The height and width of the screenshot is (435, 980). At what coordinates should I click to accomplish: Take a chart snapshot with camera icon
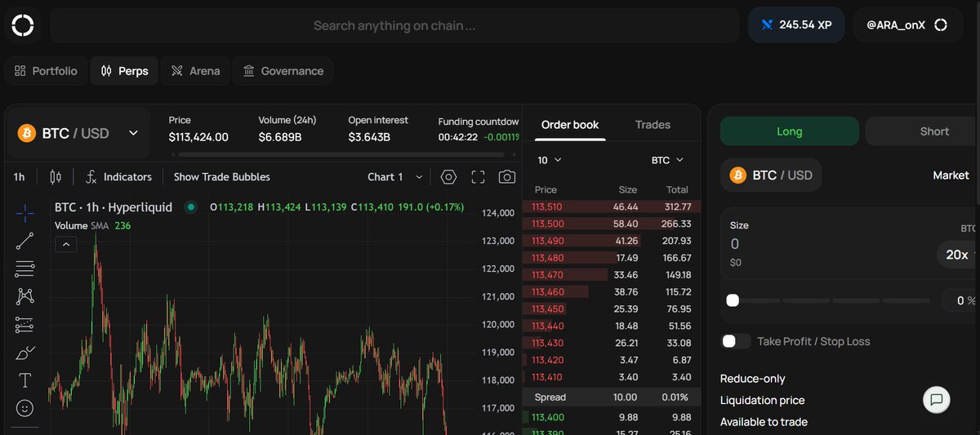(x=507, y=176)
